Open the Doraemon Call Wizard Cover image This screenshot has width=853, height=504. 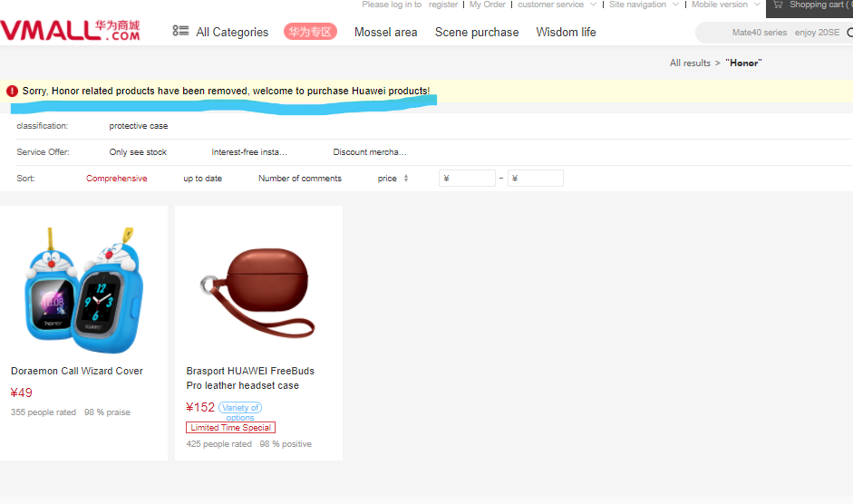83,287
